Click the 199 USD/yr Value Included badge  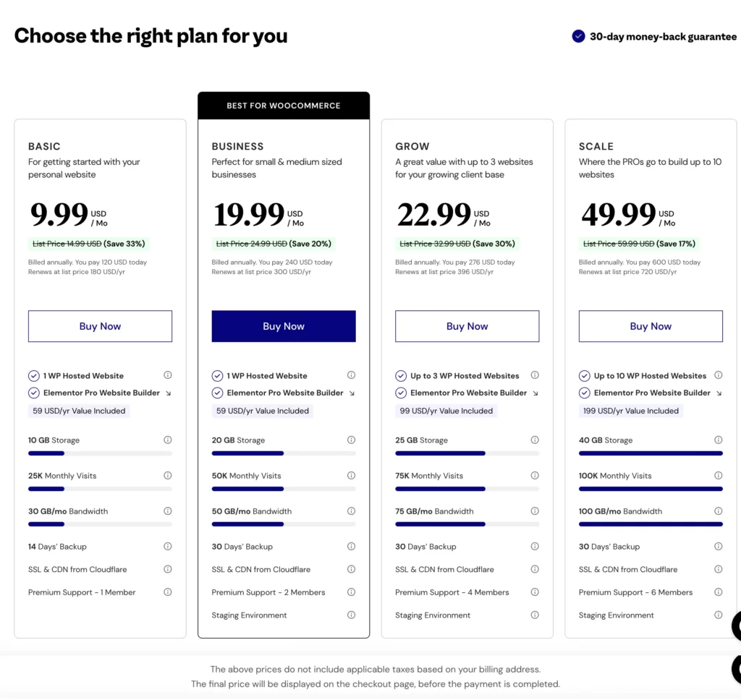[631, 411]
